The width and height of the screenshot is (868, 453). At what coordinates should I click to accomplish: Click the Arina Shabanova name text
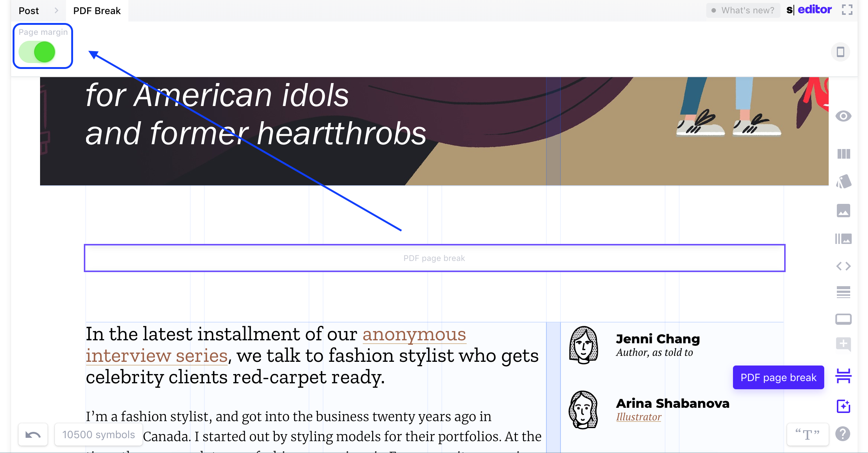coord(673,403)
